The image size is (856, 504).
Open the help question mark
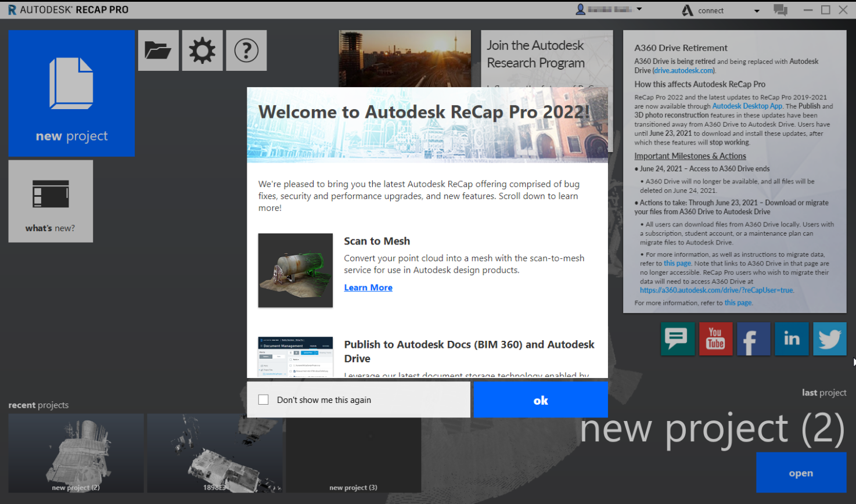(246, 51)
